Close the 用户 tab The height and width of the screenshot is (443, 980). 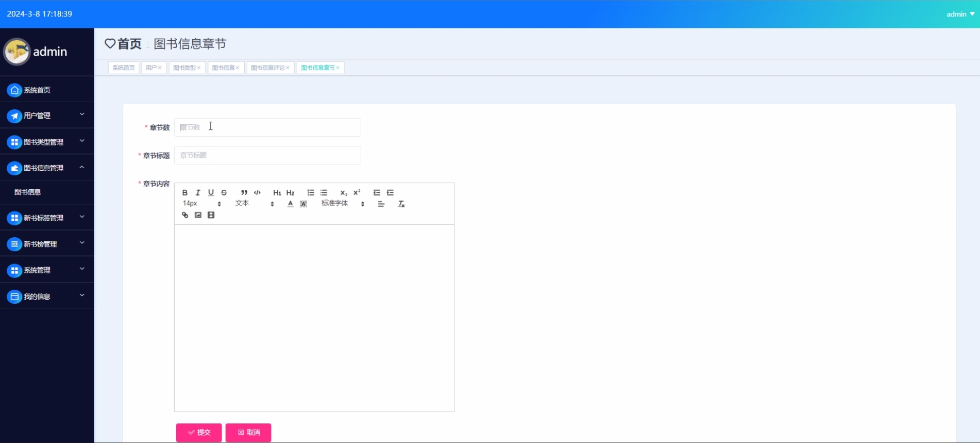click(160, 68)
